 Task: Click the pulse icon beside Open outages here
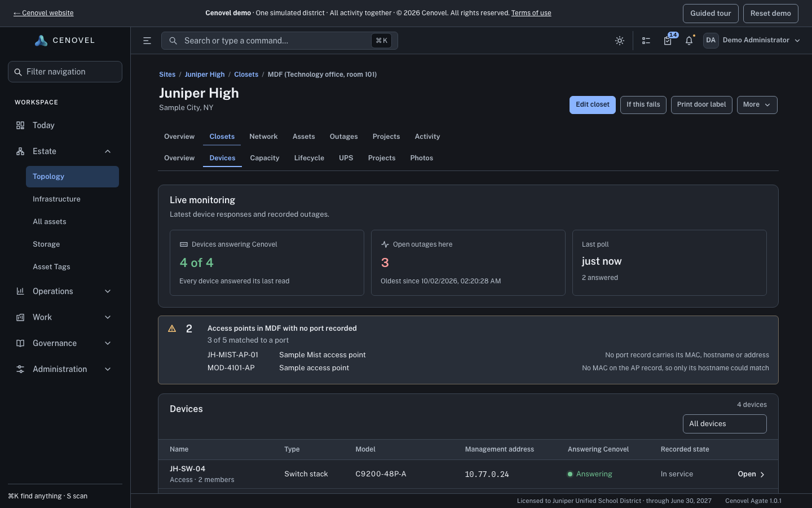point(385,244)
